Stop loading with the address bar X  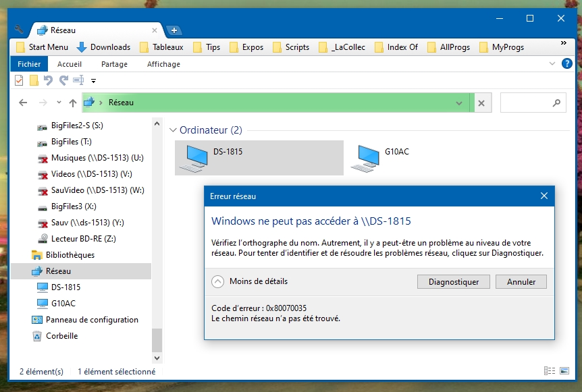(481, 103)
